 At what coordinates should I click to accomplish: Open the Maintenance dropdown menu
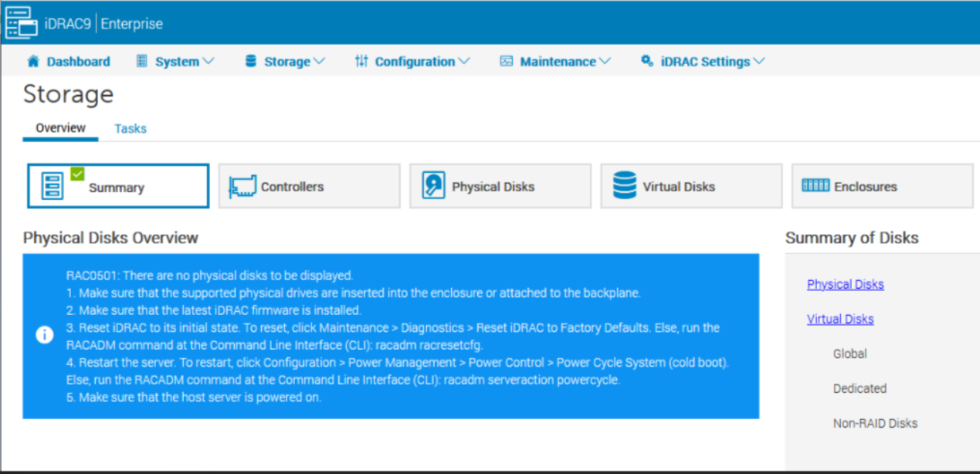(x=606, y=61)
